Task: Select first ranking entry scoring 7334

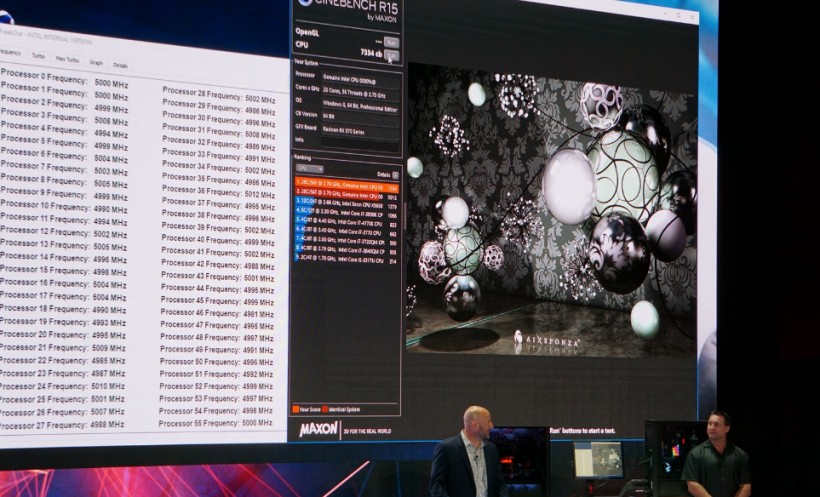Action: pyautogui.click(x=347, y=187)
